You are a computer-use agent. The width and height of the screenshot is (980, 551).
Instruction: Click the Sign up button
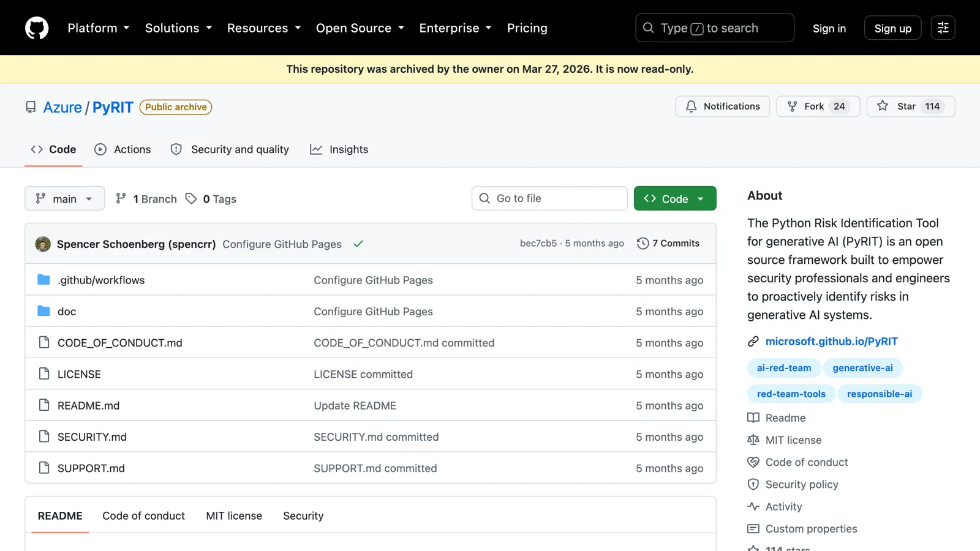892,28
